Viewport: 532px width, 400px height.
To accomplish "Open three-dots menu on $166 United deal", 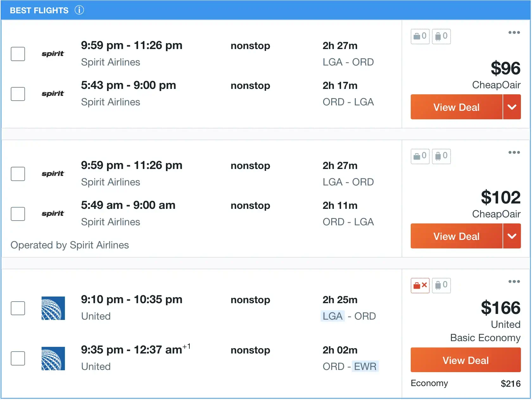I will 514,281.
